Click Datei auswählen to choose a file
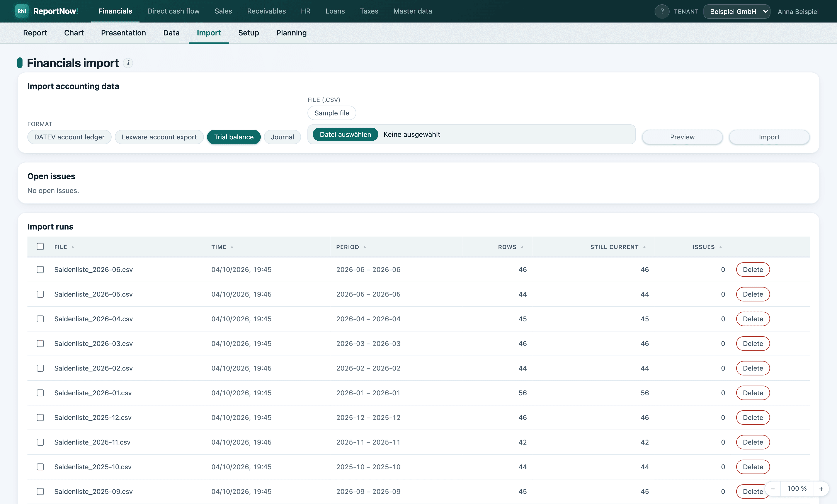The height and width of the screenshot is (504, 837). (x=345, y=134)
